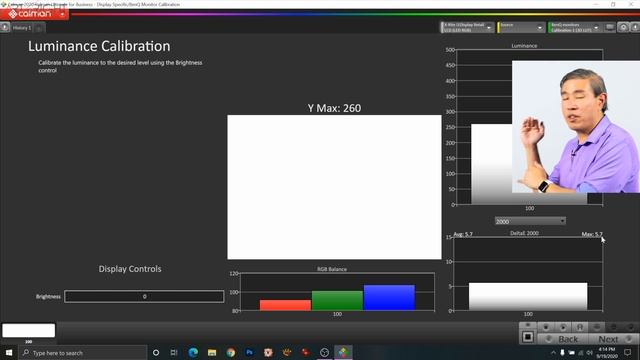Click the 'Luminance Calibration' heading

tap(99, 46)
